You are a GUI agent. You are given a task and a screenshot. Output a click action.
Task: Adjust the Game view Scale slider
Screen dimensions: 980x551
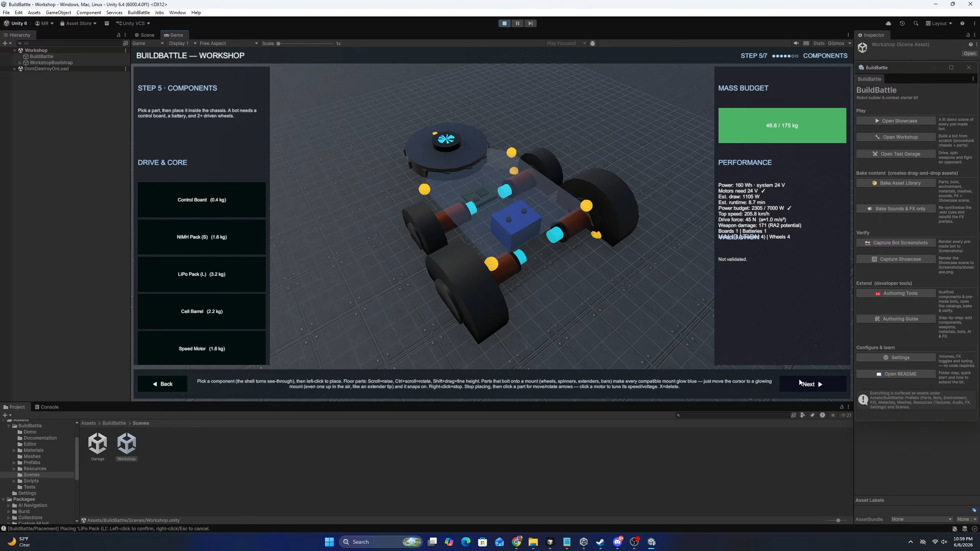pyautogui.click(x=305, y=43)
